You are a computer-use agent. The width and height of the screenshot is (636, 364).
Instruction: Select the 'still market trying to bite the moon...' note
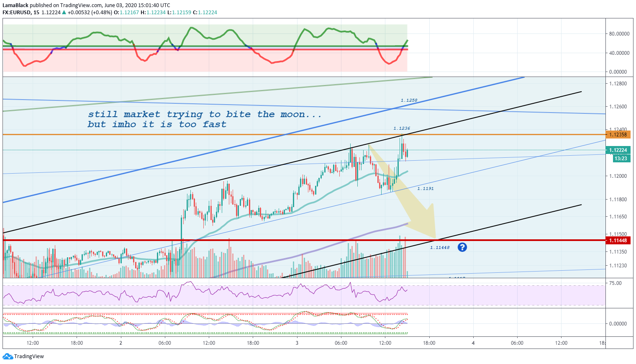pos(205,114)
